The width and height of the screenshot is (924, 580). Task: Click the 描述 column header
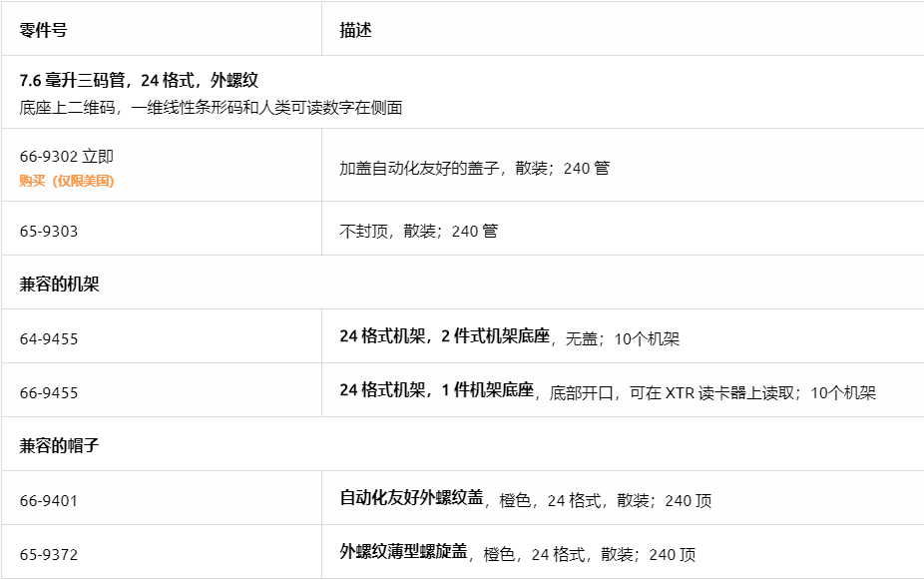point(355,30)
